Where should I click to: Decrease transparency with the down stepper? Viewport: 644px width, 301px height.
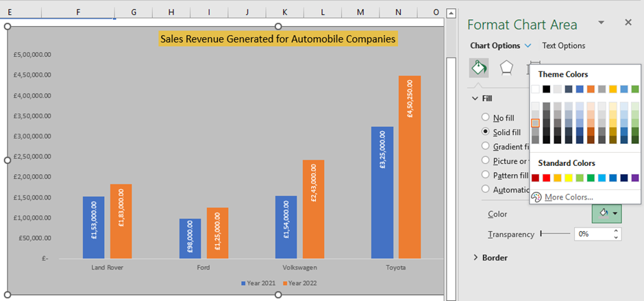click(x=616, y=237)
